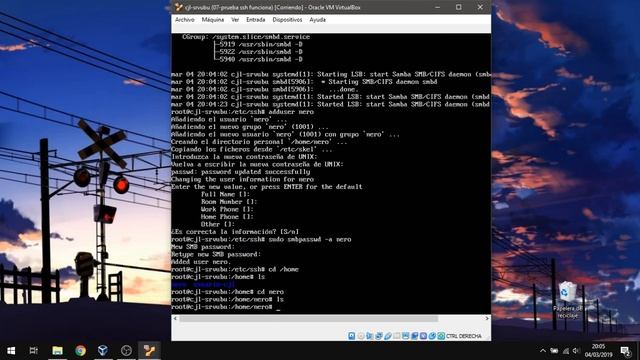Click the audio status icon in VM status bar
Screen dimensions: 640x360
click(369, 336)
